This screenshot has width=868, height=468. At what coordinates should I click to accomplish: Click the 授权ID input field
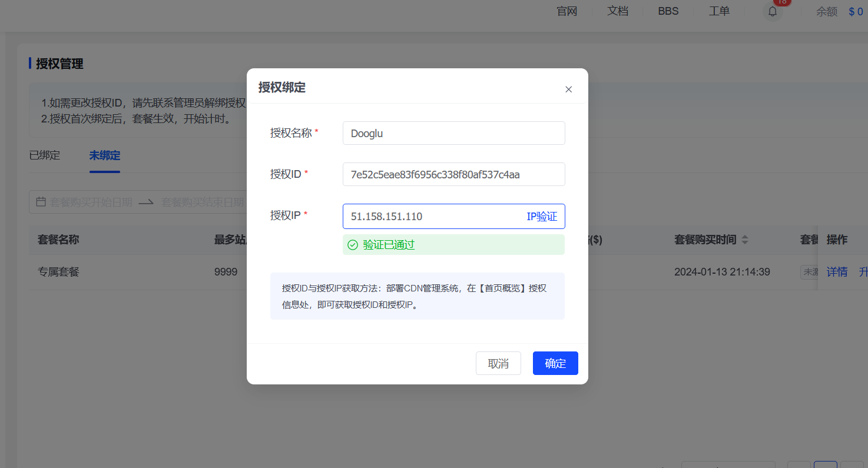pos(453,174)
